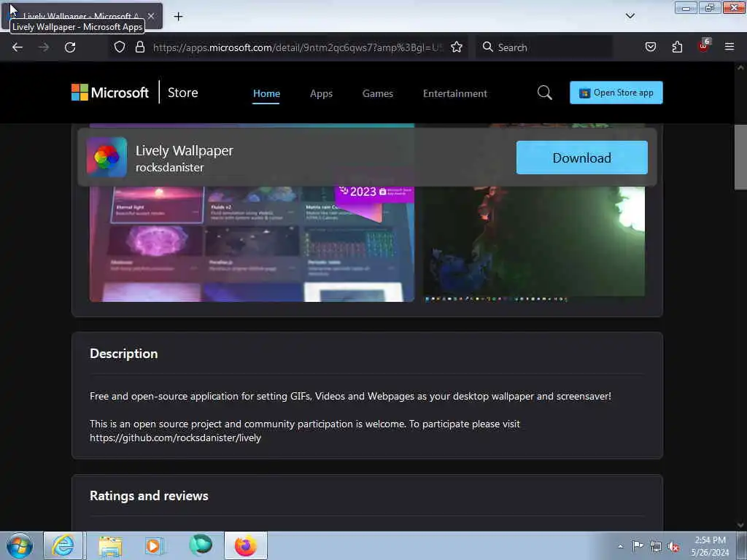Open the wallpaper library screenshot thumbnail
Viewport: 747px width, 560px height.
[252, 244]
